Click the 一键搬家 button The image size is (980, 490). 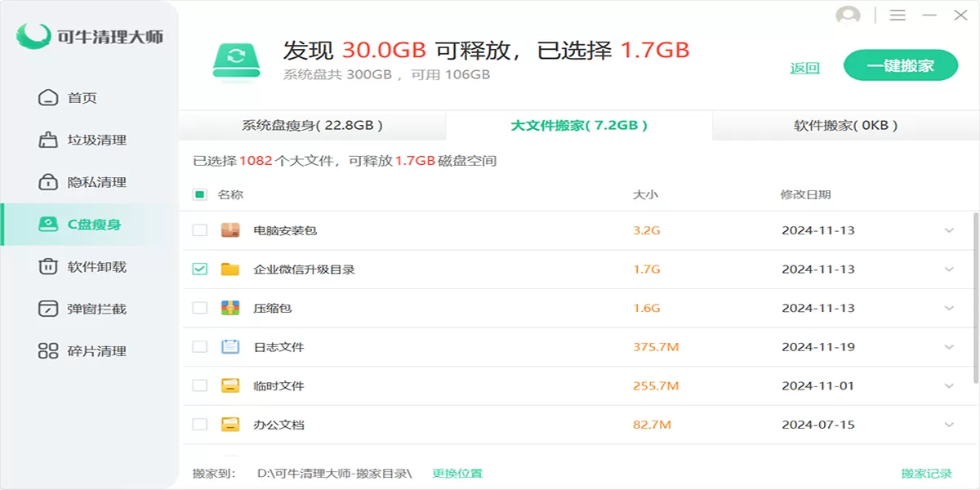tap(901, 65)
